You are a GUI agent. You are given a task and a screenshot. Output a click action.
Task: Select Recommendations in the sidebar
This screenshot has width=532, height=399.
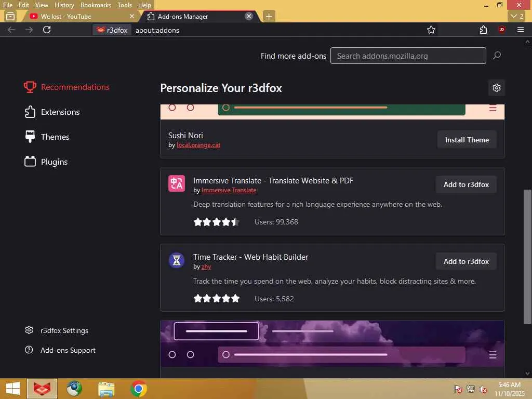(66, 87)
